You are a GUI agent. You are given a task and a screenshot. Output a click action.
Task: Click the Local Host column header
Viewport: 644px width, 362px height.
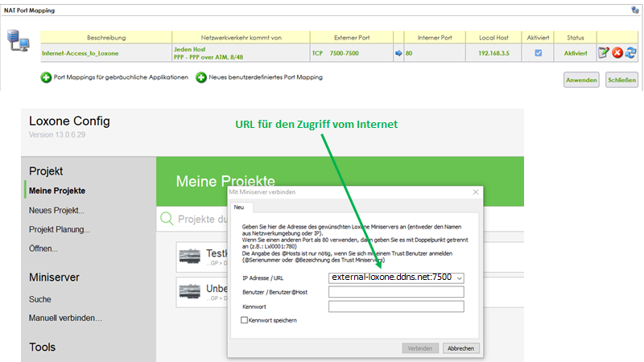point(493,37)
